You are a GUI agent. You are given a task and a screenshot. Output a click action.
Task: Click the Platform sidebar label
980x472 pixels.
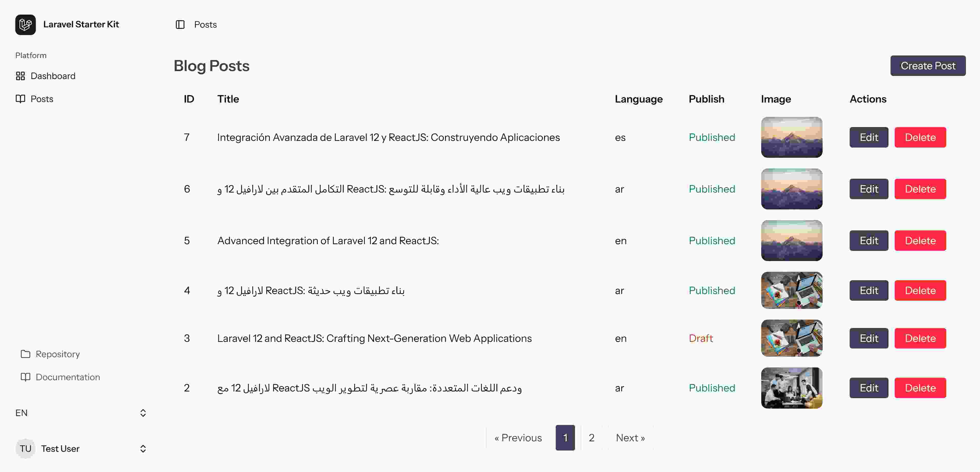coord(31,55)
